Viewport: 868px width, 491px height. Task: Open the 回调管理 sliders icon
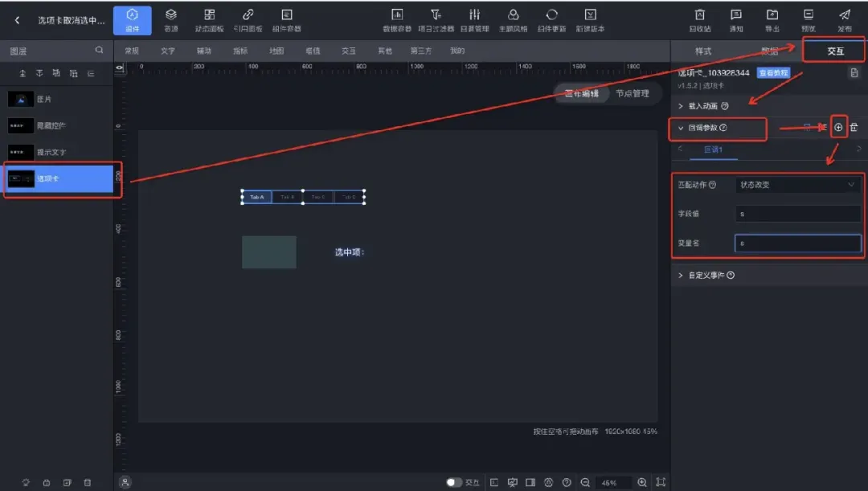[474, 20]
